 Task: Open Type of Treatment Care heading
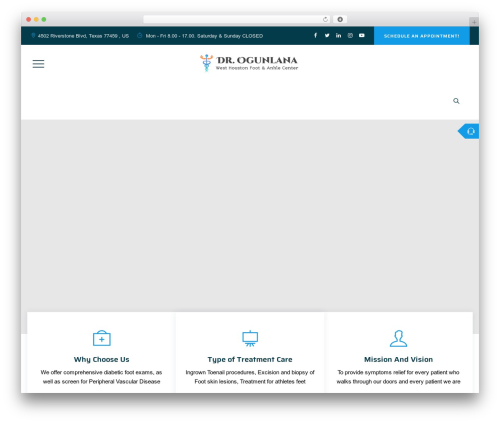(x=250, y=359)
